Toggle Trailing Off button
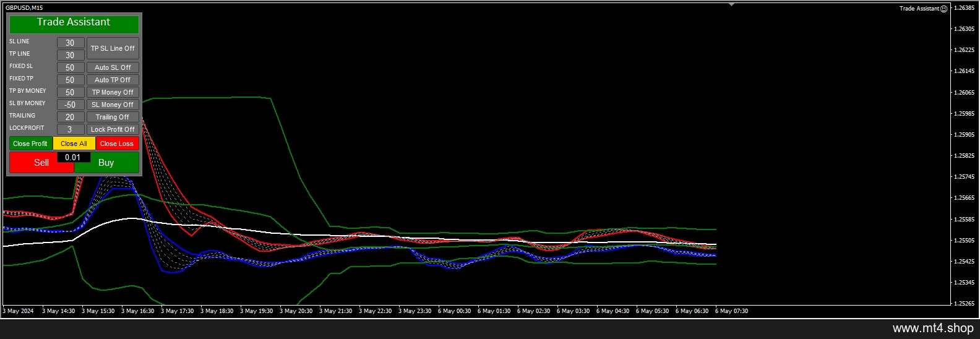980x339 pixels. [113, 117]
